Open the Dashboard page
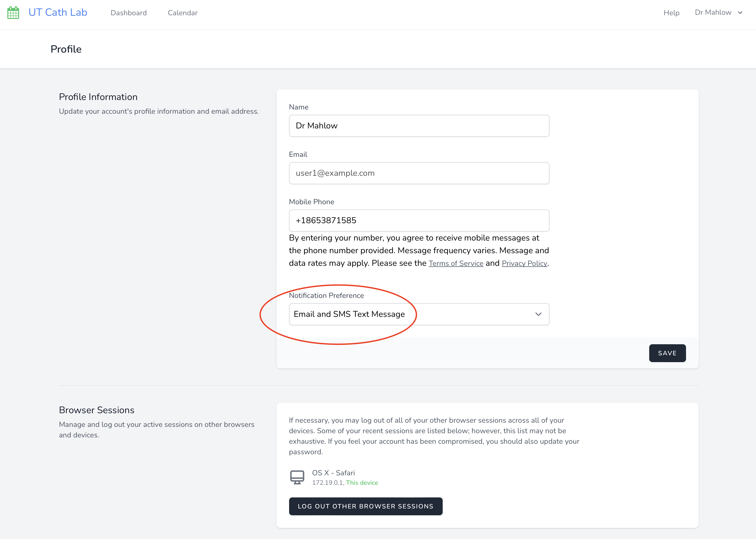The height and width of the screenshot is (539, 756). click(x=128, y=13)
